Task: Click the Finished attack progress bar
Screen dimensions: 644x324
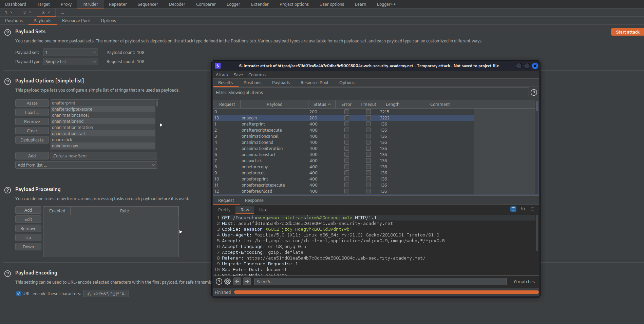Action: (x=386, y=292)
